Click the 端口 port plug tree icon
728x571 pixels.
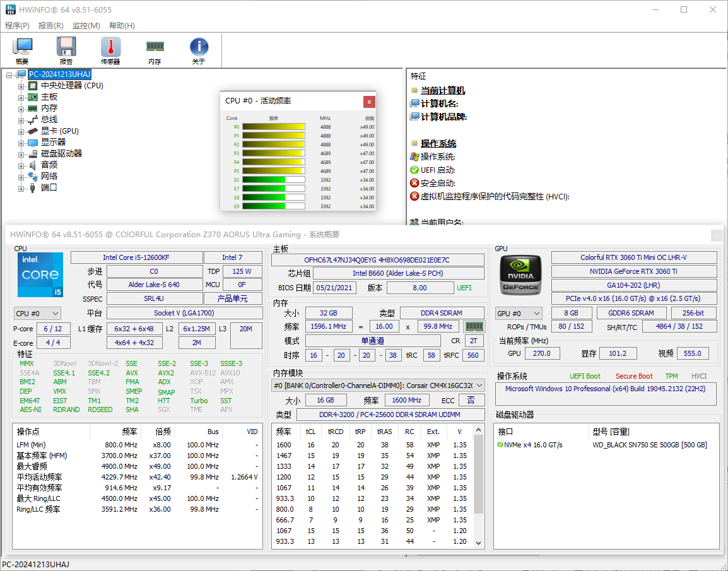coord(33,188)
